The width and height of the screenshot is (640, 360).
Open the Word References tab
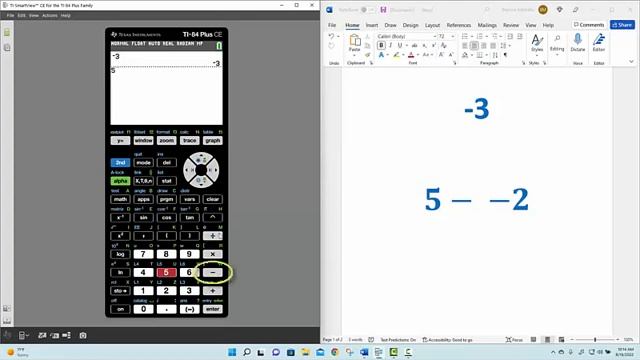[x=459, y=25]
